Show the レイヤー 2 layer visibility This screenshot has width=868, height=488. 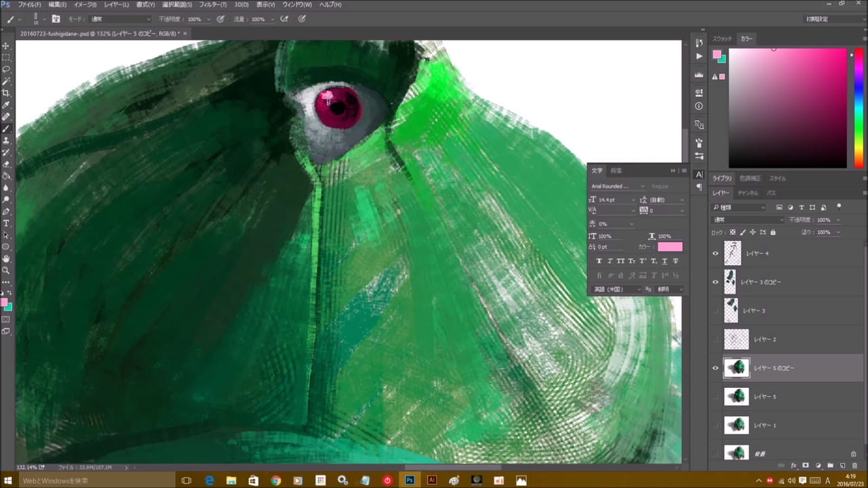click(715, 339)
